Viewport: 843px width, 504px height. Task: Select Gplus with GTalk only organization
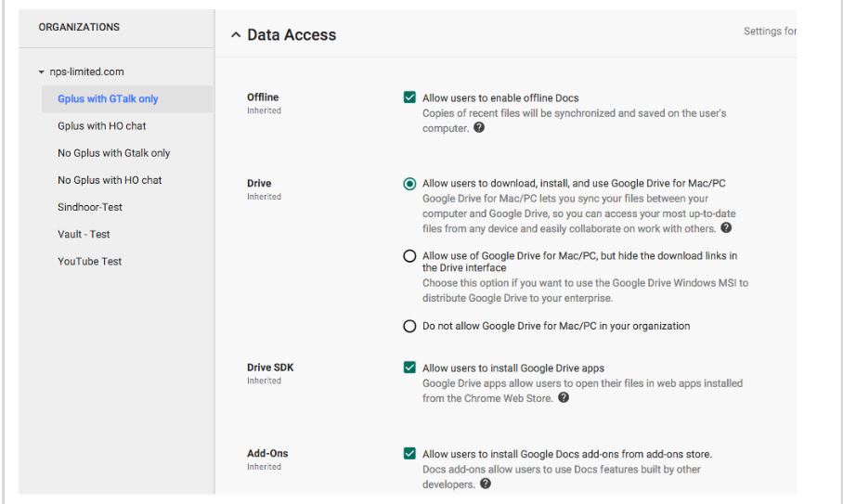(108, 99)
